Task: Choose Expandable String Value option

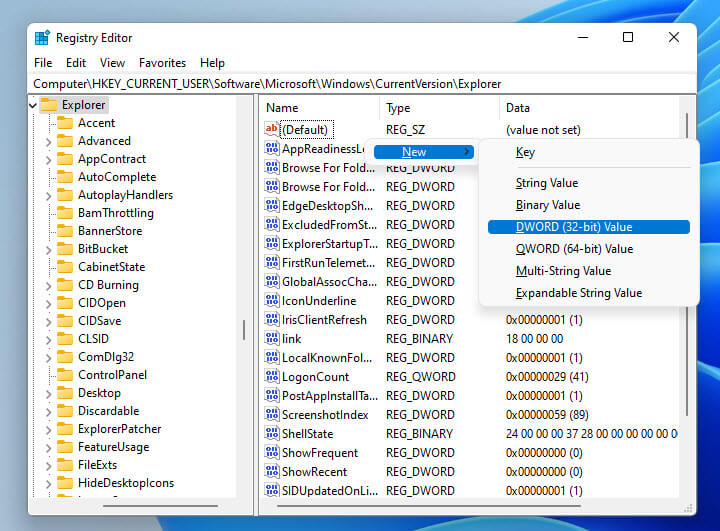Action: click(x=589, y=293)
